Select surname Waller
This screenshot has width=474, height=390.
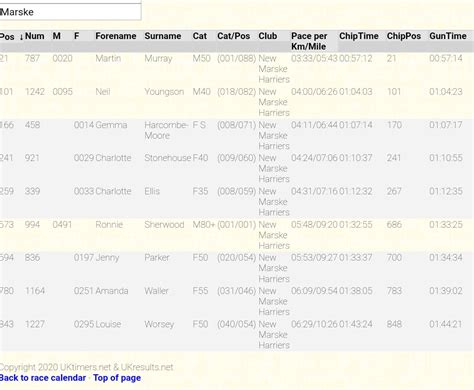[x=156, y=291]
